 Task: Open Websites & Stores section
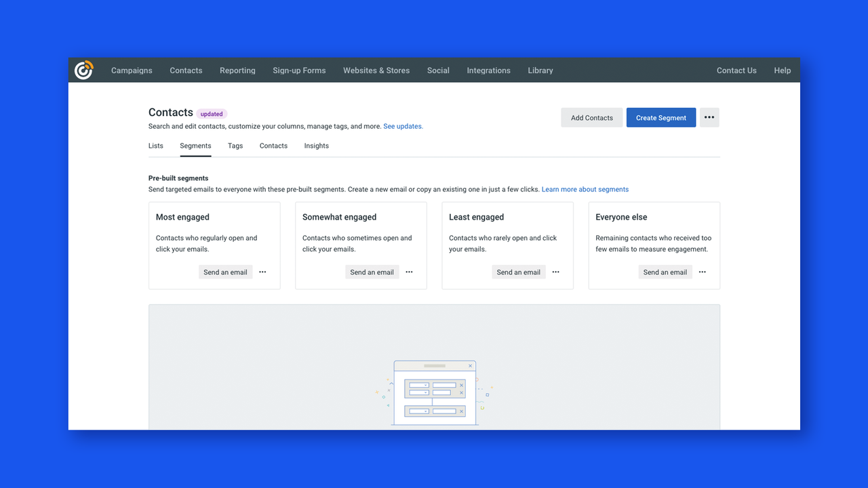tap(376, 70)
